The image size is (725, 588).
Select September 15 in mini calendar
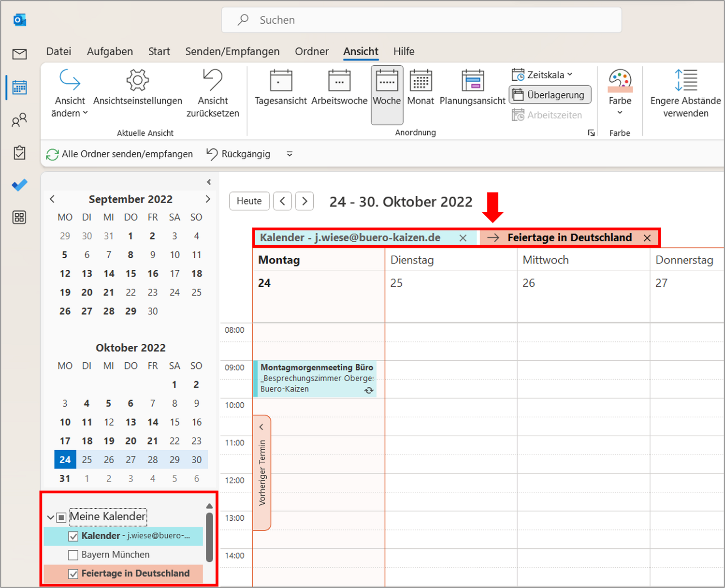[131, 274]
